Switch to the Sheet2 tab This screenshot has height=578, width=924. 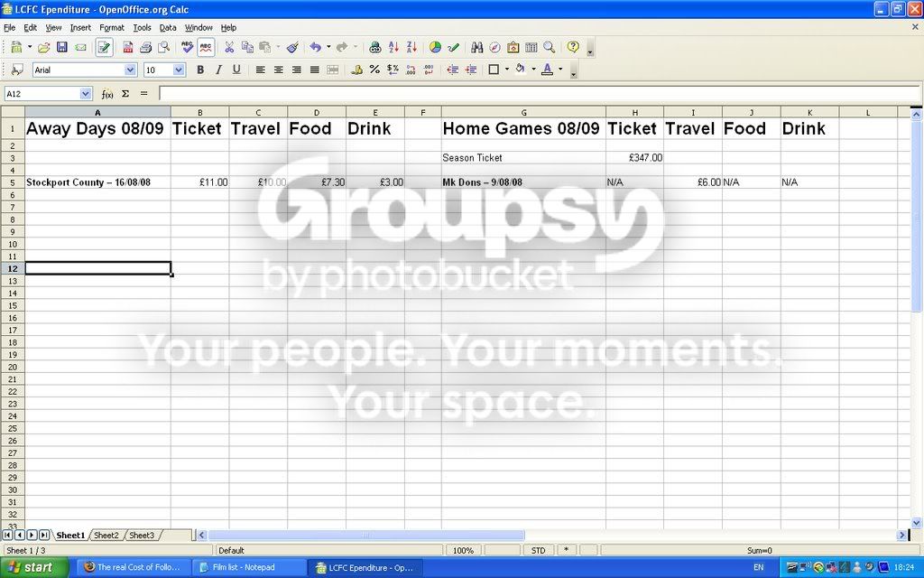[106, 536]
